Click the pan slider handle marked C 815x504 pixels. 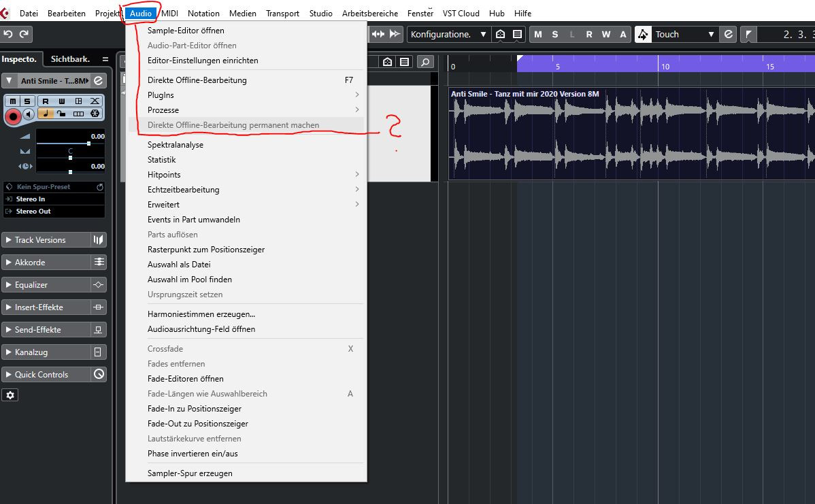click(x=70, y=157)
